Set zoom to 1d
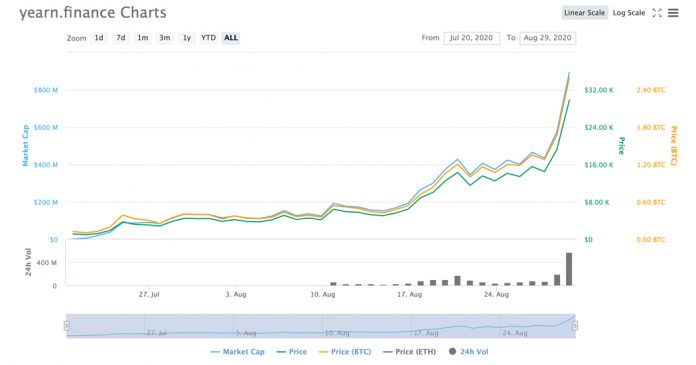The height and width of the screenshot is (365, 696). point(99,38)
